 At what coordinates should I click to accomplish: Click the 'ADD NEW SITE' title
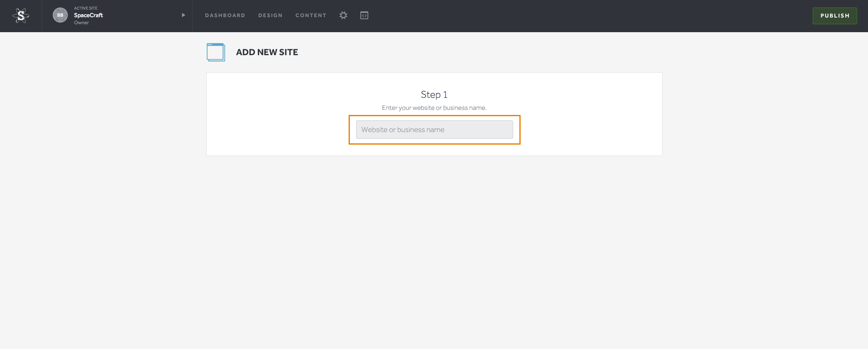pos(267,52)
